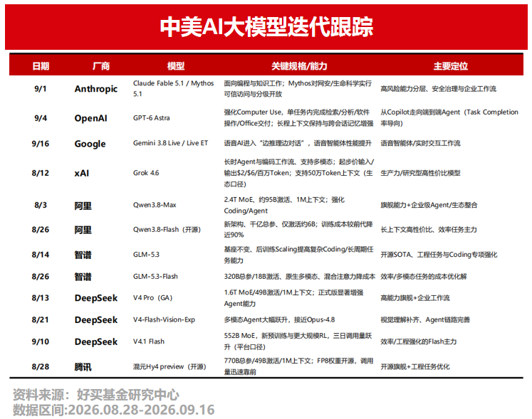Click the date 8/28 cell

[41, 367]
